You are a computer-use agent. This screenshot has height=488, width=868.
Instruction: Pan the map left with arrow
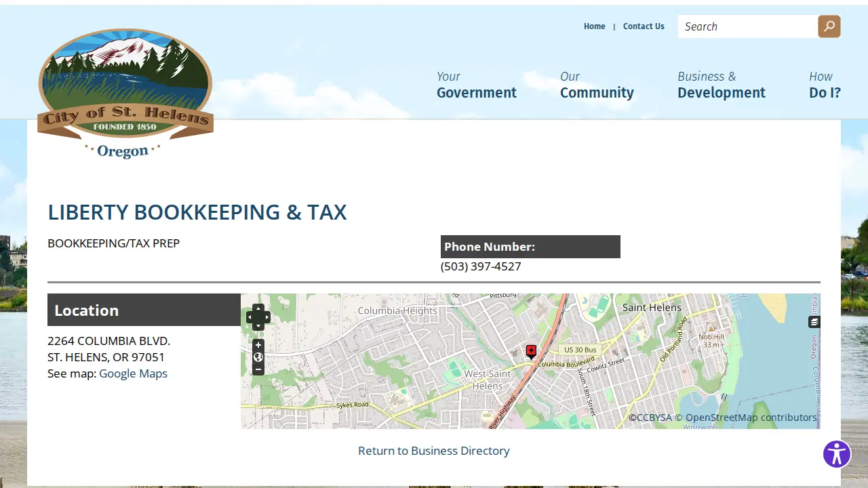click(250, 317)
